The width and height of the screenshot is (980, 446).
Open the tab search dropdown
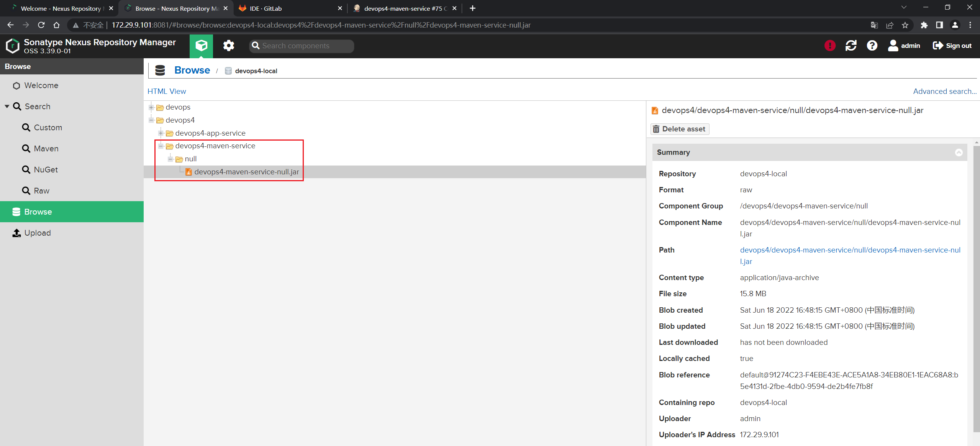click(904, 8)
